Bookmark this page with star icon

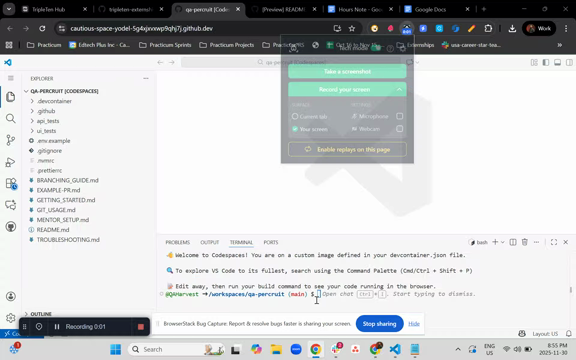click(352, 28)
